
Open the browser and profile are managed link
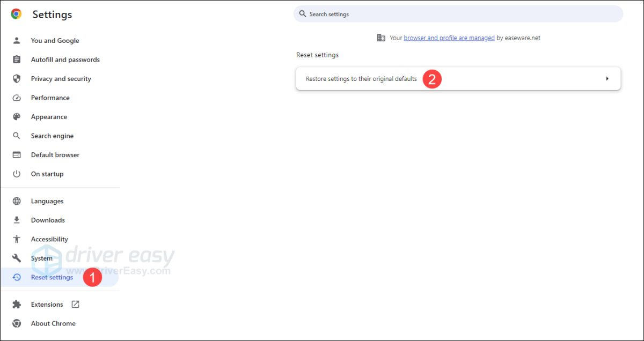tap(449, 38)
